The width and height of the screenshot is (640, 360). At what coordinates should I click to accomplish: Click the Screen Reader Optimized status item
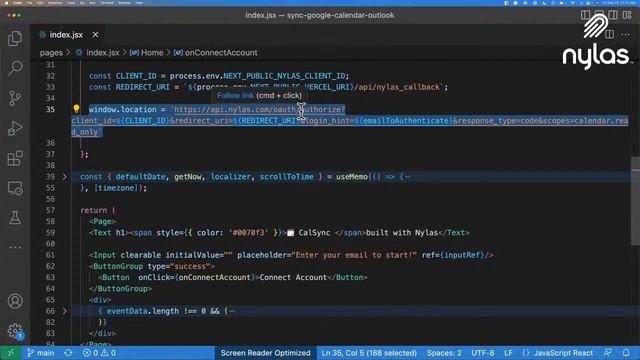[265, 353]
